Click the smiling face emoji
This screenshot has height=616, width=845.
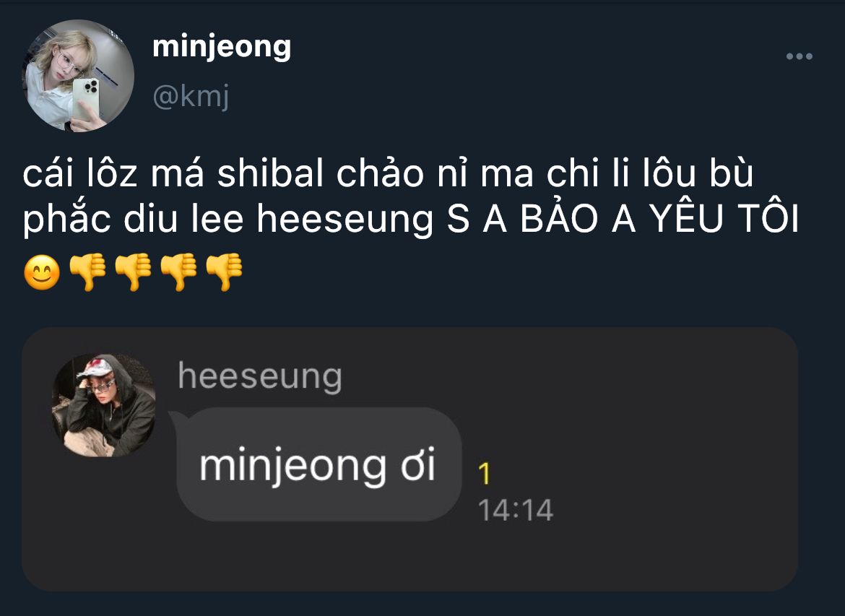click(42, 273)
